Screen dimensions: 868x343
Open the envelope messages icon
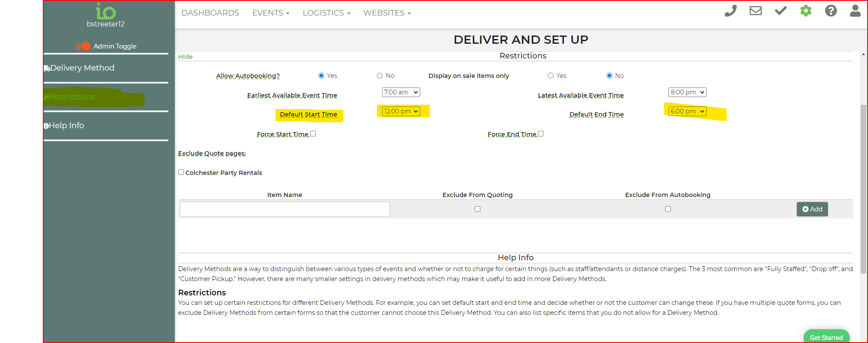[x=755, y=11]
